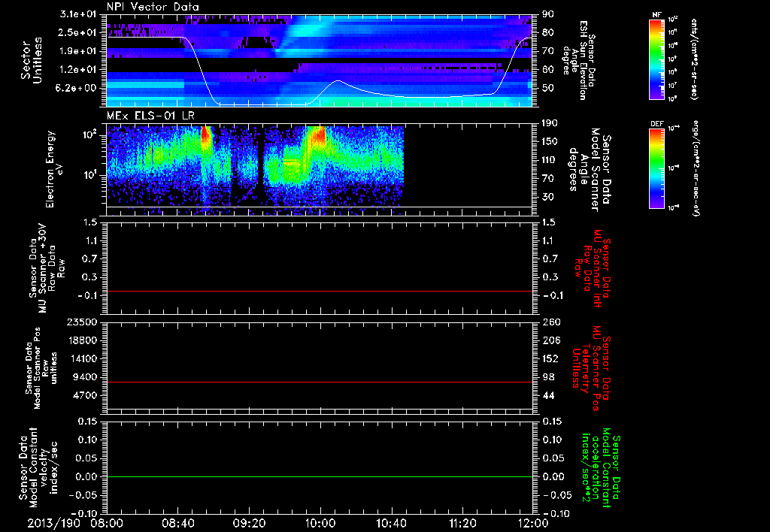
Task: Click the "0.00" tick on the velocity axis
Action: tap(87, 476)
